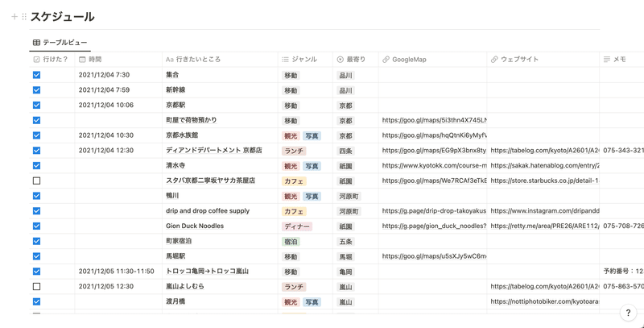Screen dimensions: 644x328
Task: Open GoogleMap link for 馬堀駅
Action: click(x=434, y=256)
